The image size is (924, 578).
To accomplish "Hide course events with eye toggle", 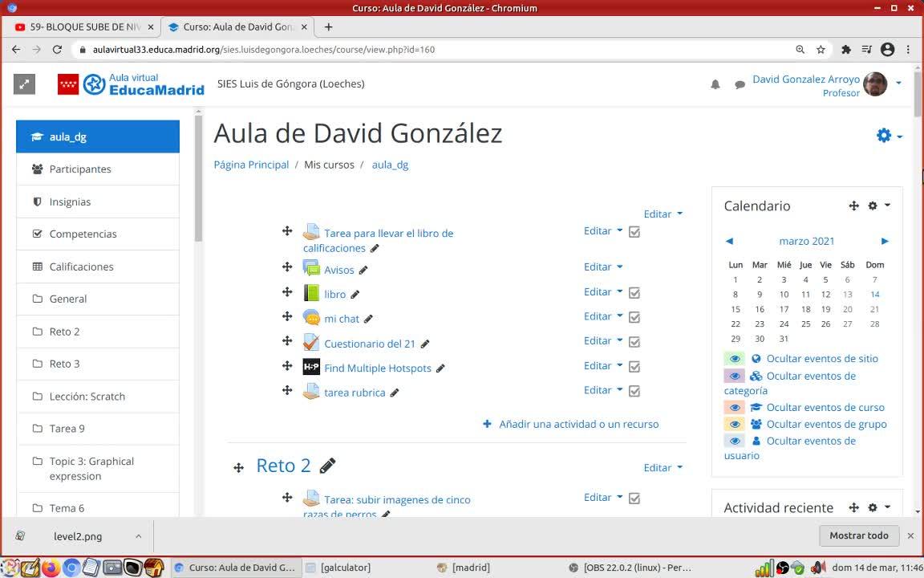I will (734, 408).
